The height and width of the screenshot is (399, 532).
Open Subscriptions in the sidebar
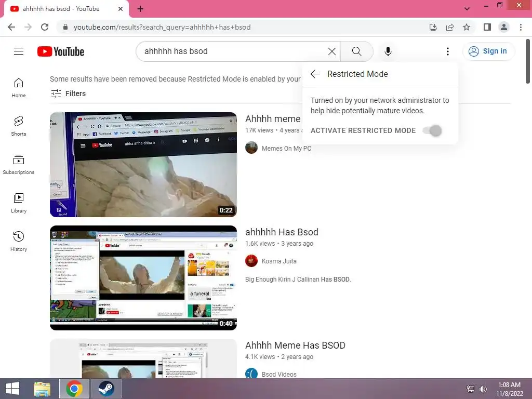click(19, 165)
